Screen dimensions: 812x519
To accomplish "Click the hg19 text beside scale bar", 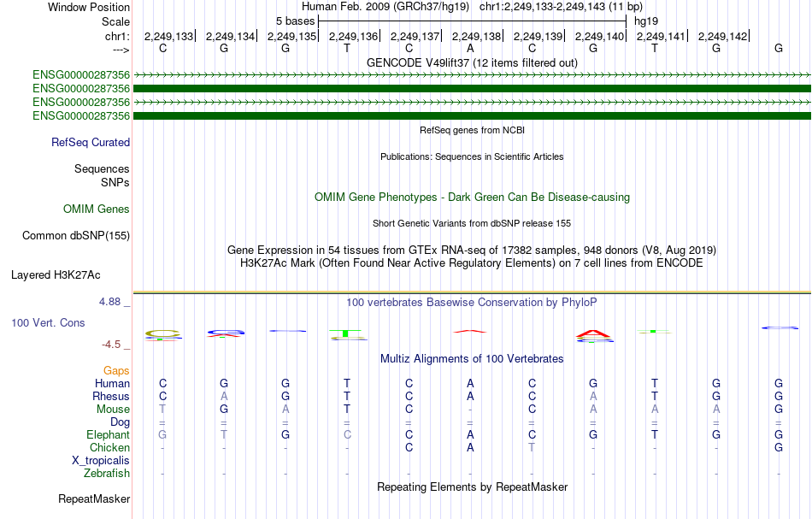I will click(x=646, y=21).
